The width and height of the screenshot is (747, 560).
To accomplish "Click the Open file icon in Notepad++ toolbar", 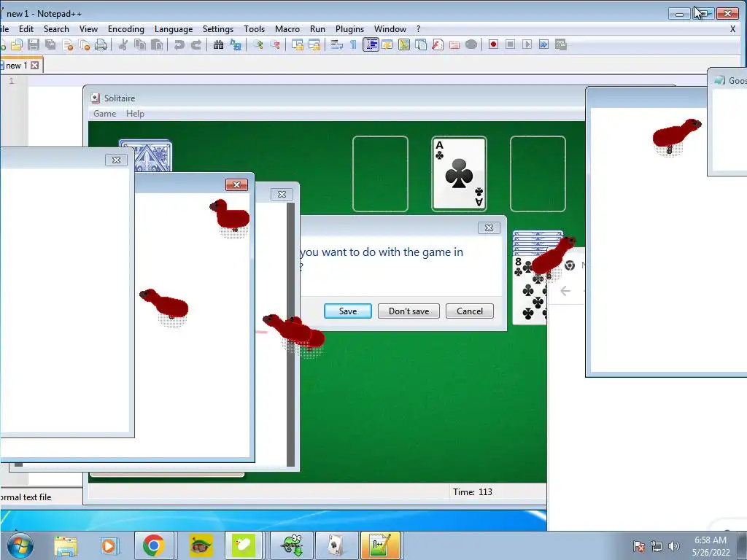I will tap(16, 44).
